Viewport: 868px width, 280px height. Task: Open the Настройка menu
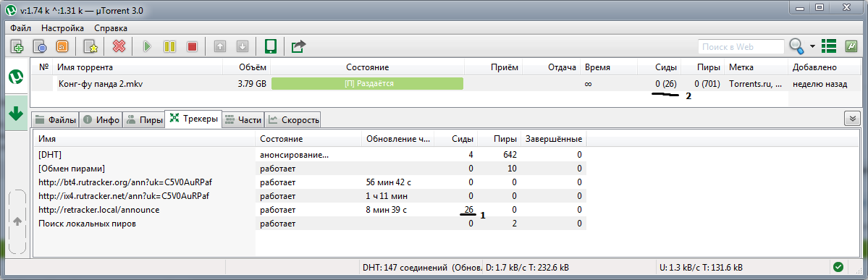pyautogui.click(x=62, y=27)
